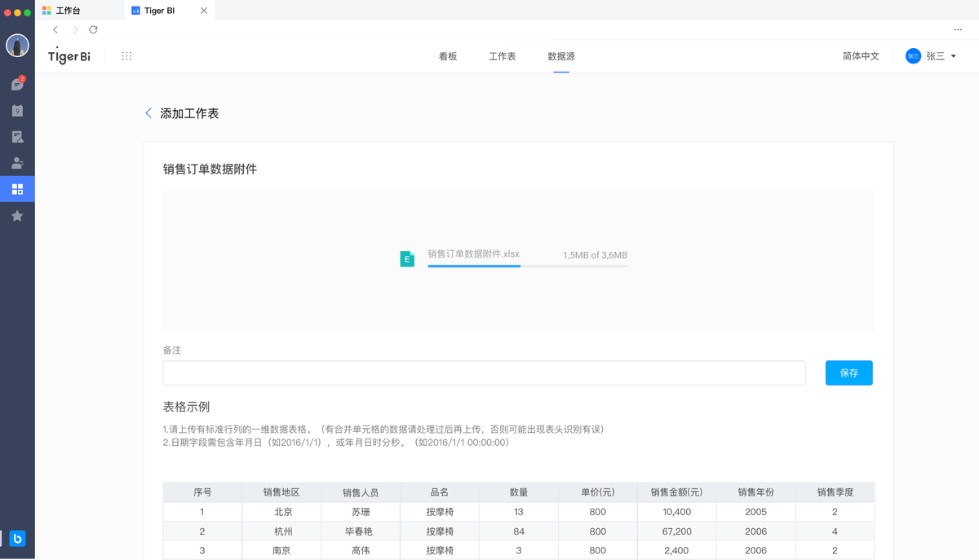979x560 pixels.
Task: Open Contacts from the left sidebar
Action: [17, 162]
